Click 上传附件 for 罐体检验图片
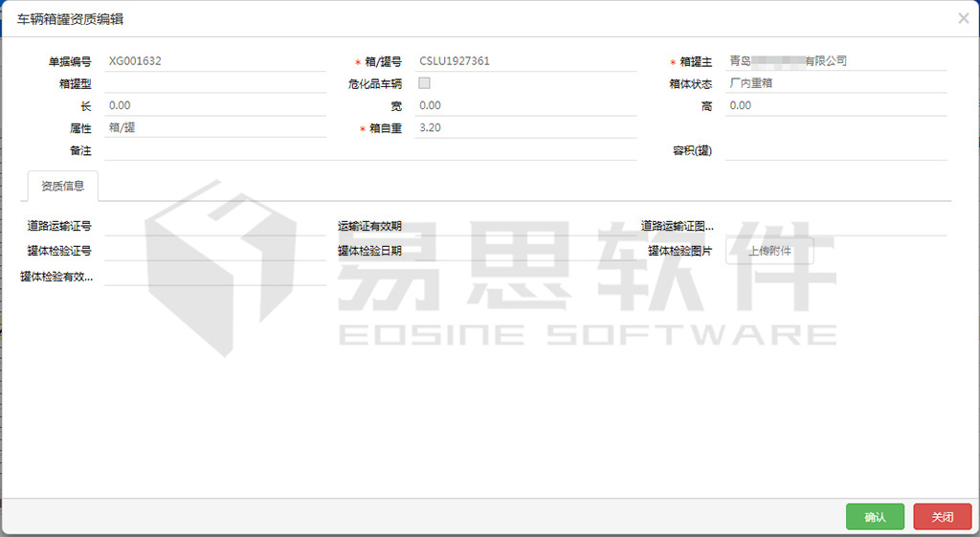 pos(769,252)
